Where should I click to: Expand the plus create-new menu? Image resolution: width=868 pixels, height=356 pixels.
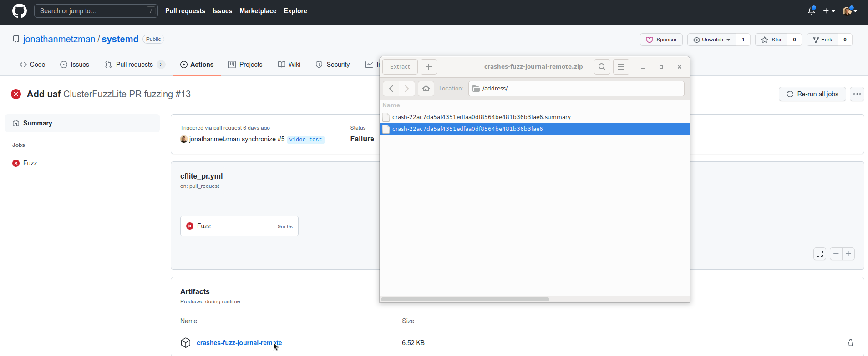coord(829,11)
